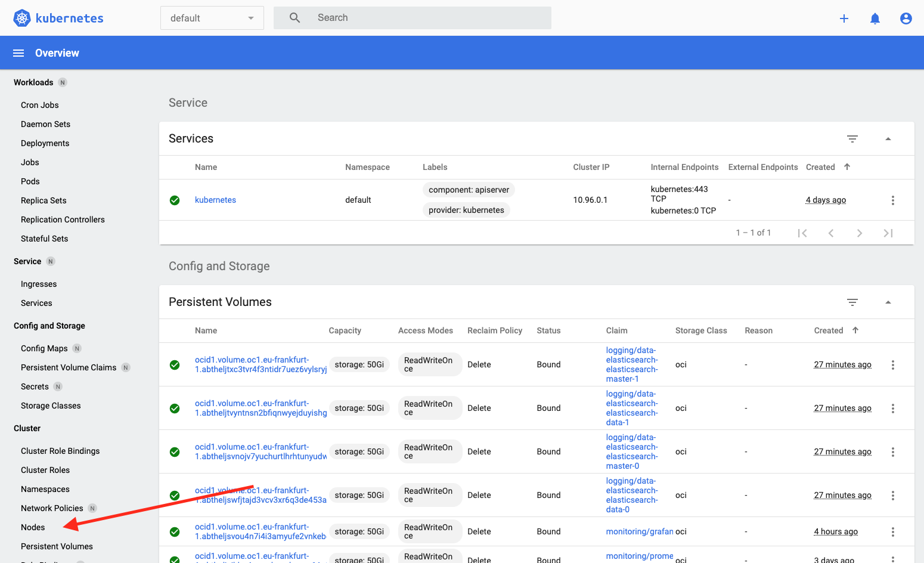Open Replication Controllers in the sidebar

click(63, 219)
